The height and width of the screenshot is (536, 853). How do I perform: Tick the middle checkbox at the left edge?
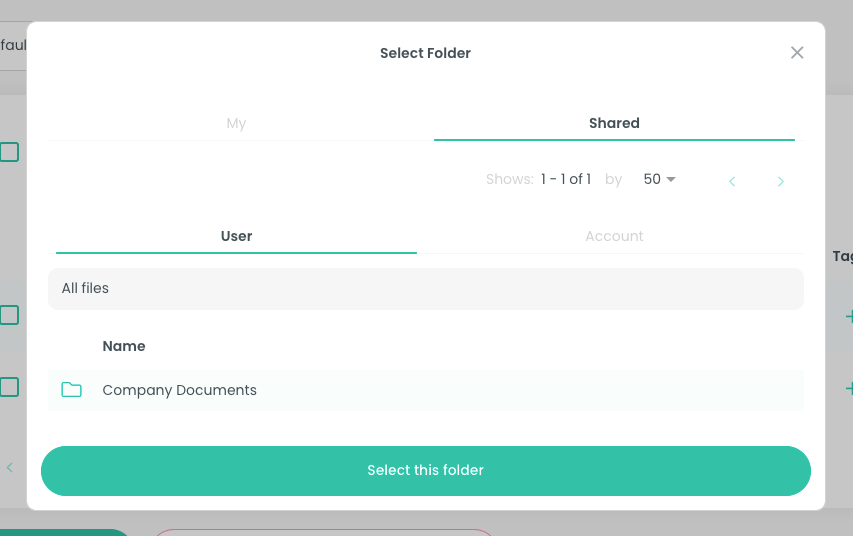(9, 315)
